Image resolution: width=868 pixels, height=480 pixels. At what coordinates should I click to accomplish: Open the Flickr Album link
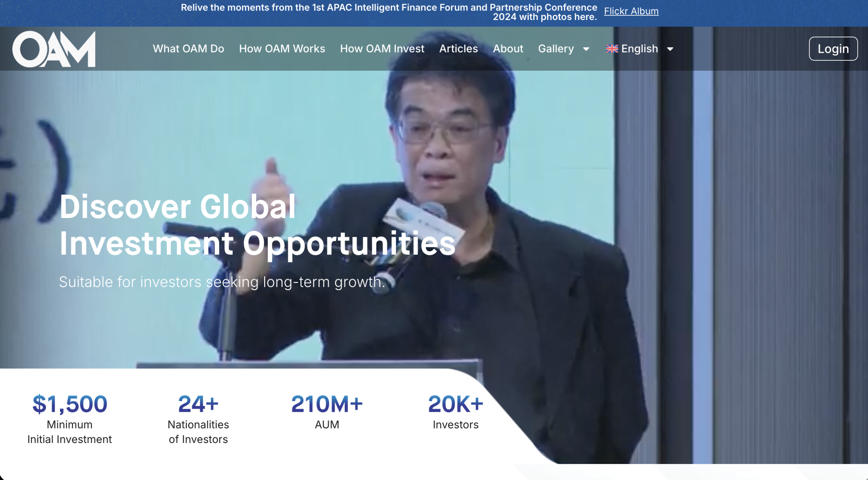point(631,11)
